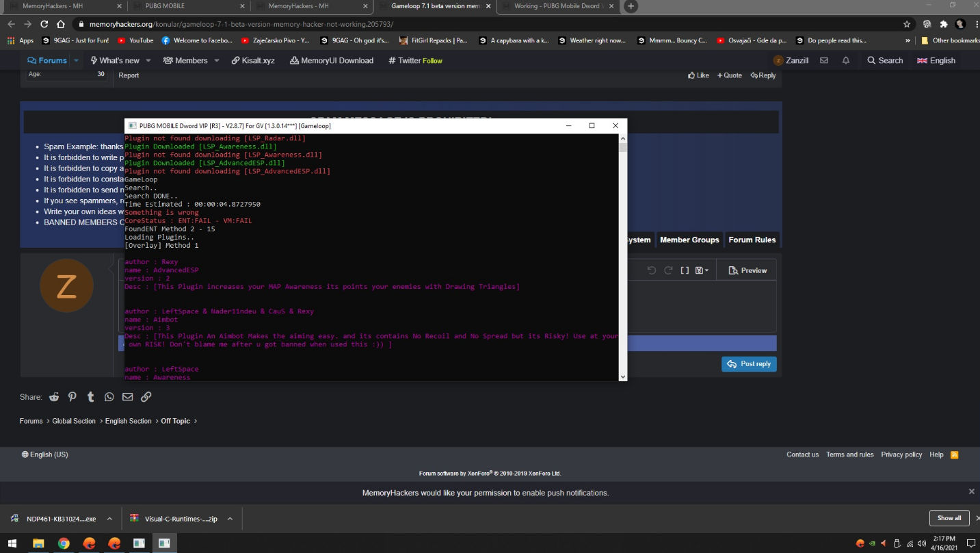This screenshot has height=553, width=980.
Task: Click the redo icon in reply editor
Action: [669, 270]
